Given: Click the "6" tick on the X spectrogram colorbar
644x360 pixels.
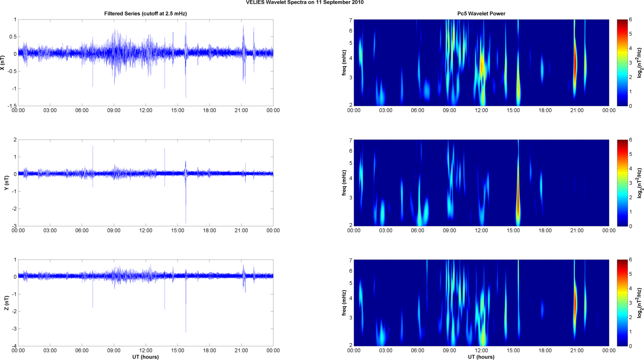Looking at the screenshot, I should (630, 20).
